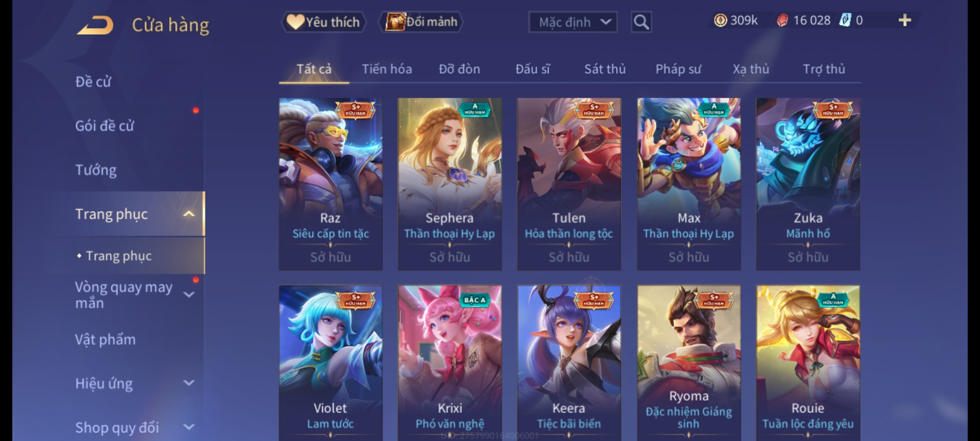980x441 pixels.
Task: Open Yêu thích favorites heart
Action: pos(323,22)
